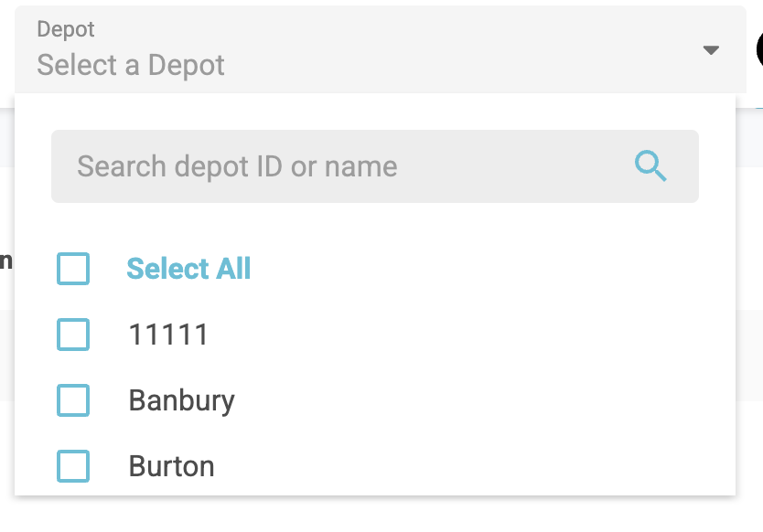Tick the Select All checkbox

point(73,269)
